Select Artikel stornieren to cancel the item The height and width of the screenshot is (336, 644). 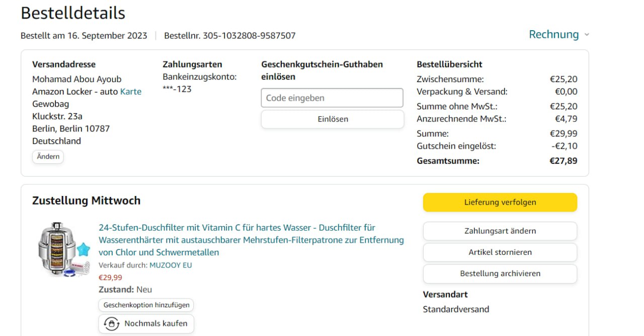pyautogui.click(x=500, y=252)
